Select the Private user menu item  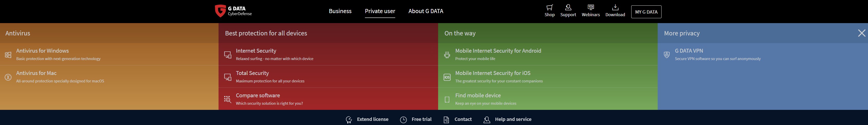(x=380, y=11)
